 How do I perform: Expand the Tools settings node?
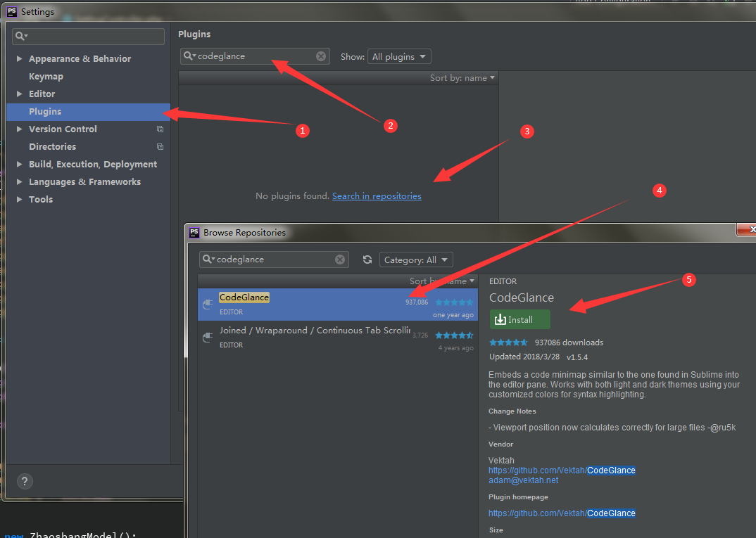[x=19, y=200]
